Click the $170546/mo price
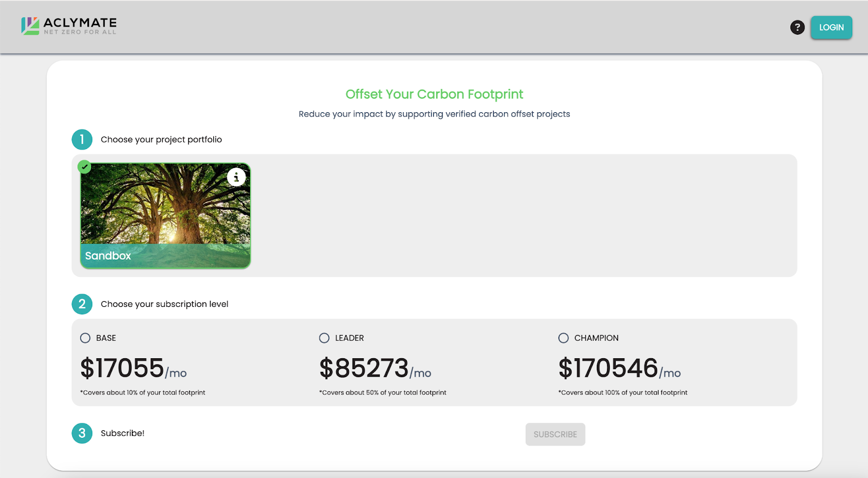Viewport: 868px width, 478px height. [620, 368]
